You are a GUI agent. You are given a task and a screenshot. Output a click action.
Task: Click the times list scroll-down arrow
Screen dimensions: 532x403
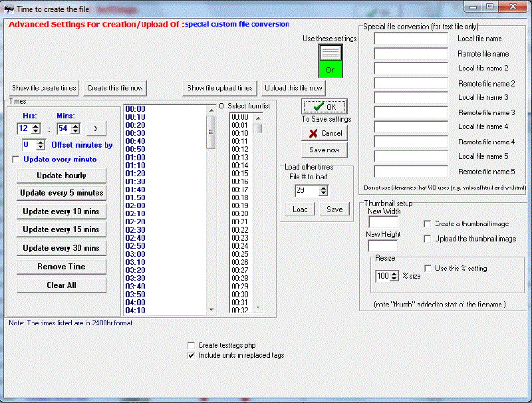[x=211, y=309]
